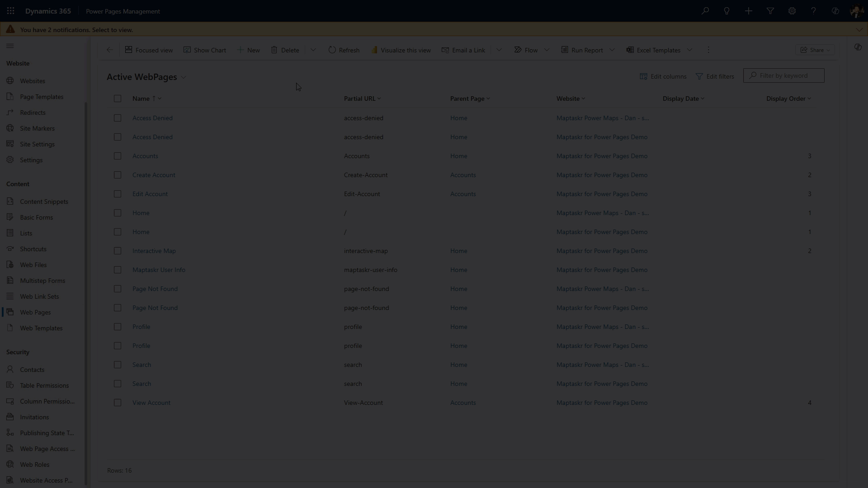Viewport: 868px width, 488px height.
Task: Check the Create Account row checkbox
Action: coord(118,175)
